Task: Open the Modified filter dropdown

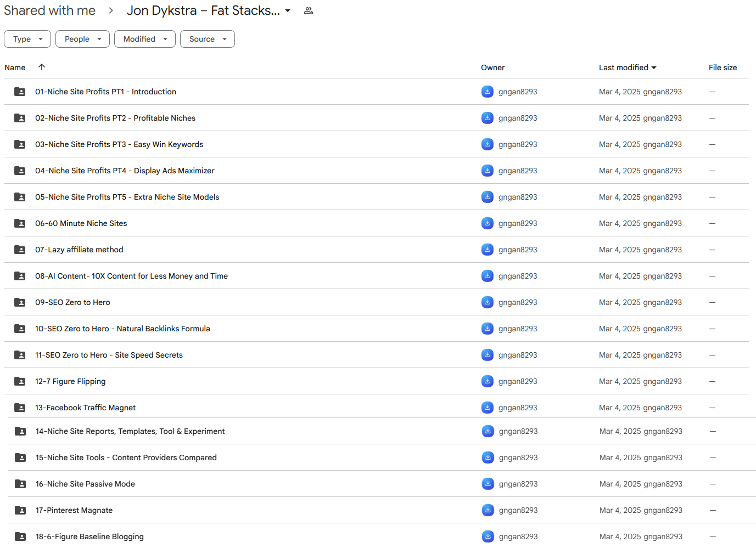Action: [145, 39]
